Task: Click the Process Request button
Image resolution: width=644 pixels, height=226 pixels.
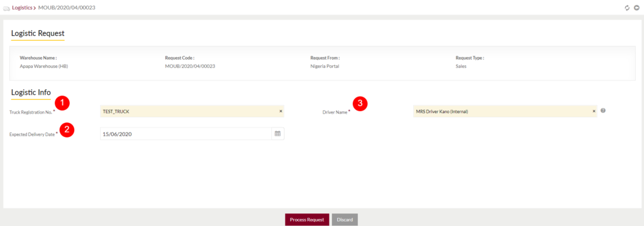Action: coord(307,220)
